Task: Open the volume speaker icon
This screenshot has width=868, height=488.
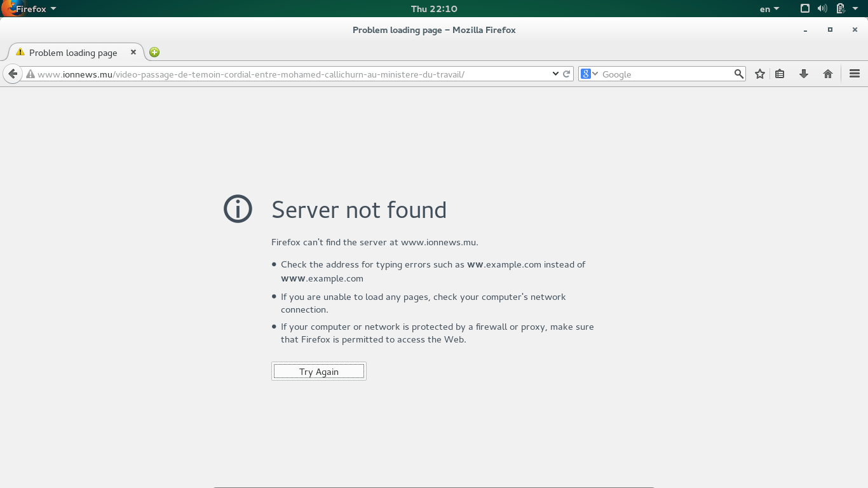Action: tap(822, 8)
